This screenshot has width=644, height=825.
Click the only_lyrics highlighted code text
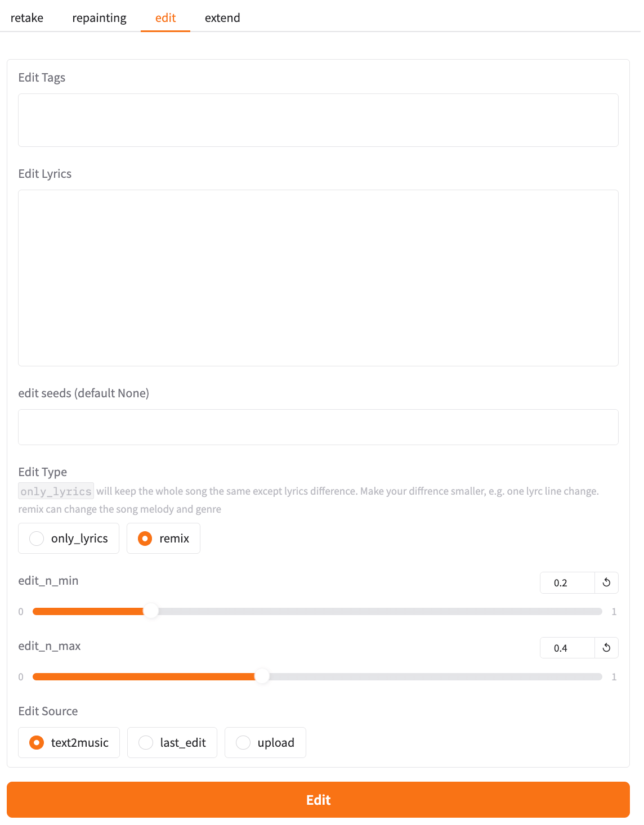[x=56, y=491]
